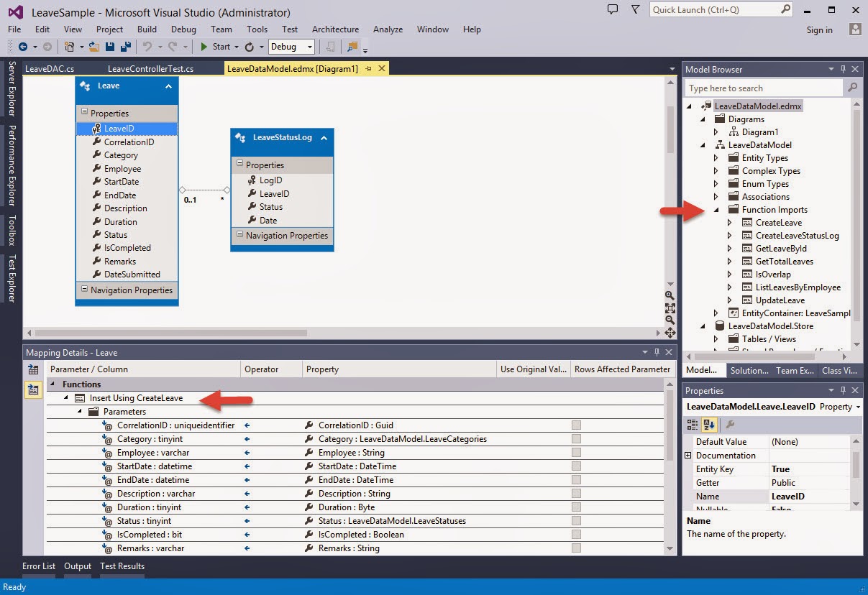Switch to the LeaveControllerTest.cs tab
This screenshot has width=868, height=595.
(150, 69)
